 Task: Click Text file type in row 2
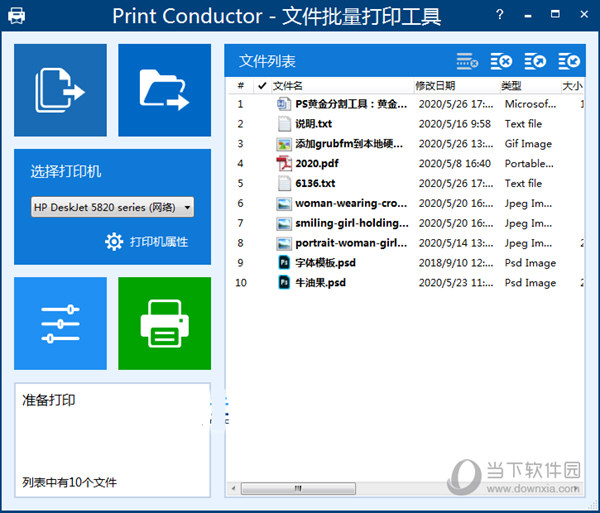pyautogui.click(x=523, y=124)
